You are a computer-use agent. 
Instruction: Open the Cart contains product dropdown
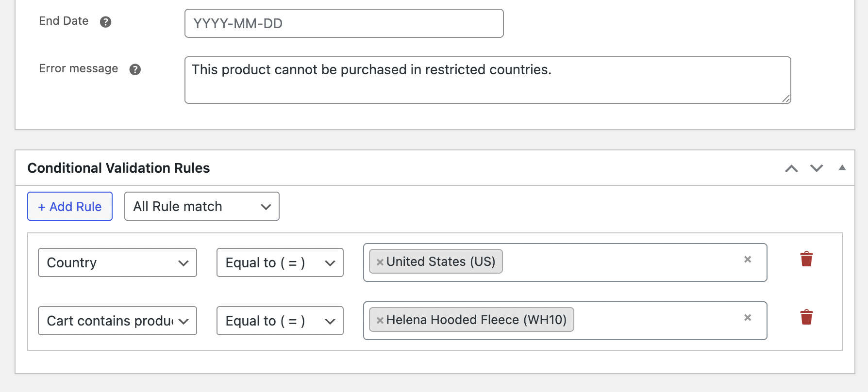pos(117,321)
